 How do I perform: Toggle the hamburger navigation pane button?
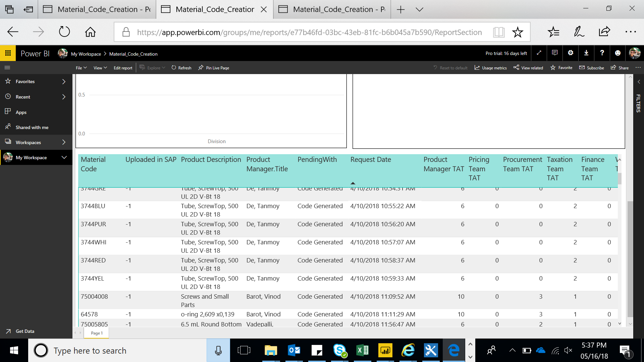click(7, 68)
